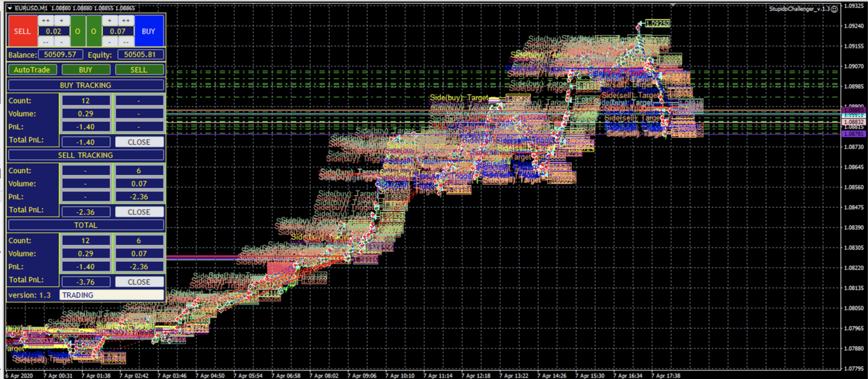Click the sell-side single '-' lot stepper
868x379 pixels.
61,42
